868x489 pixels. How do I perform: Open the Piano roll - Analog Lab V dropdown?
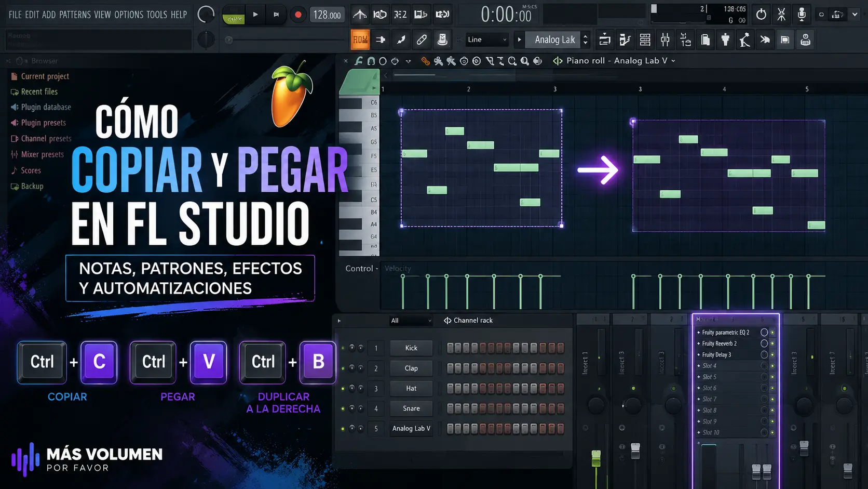(x=673, y=61)
